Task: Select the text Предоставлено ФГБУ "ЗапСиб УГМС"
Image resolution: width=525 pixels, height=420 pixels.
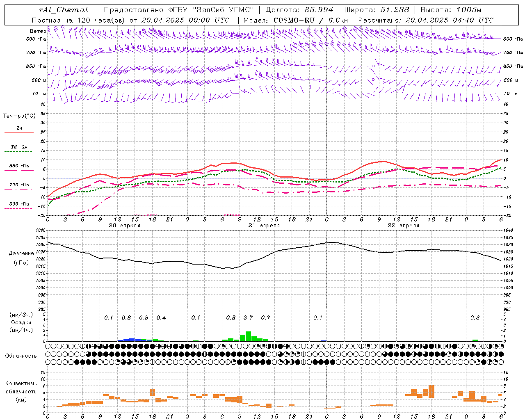Action: 179,10
